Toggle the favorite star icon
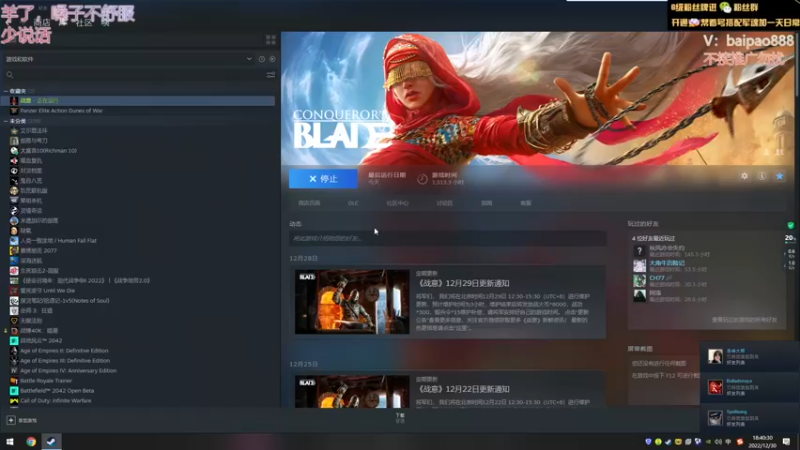This screenshot has width=800, height=450. 780,176
